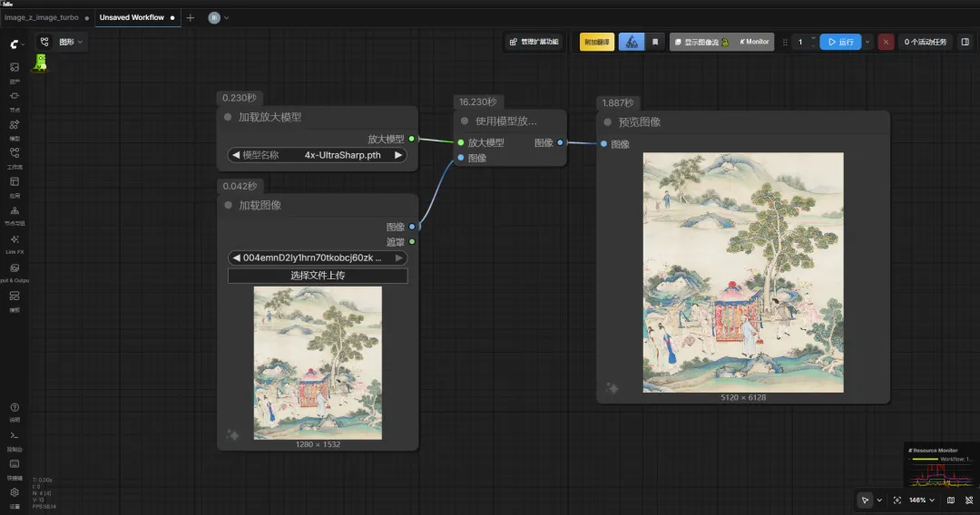The height and width of the screenshot is (515, 980).
Task: Open the node map sidebar icon
Action: [x=15, y=210]
